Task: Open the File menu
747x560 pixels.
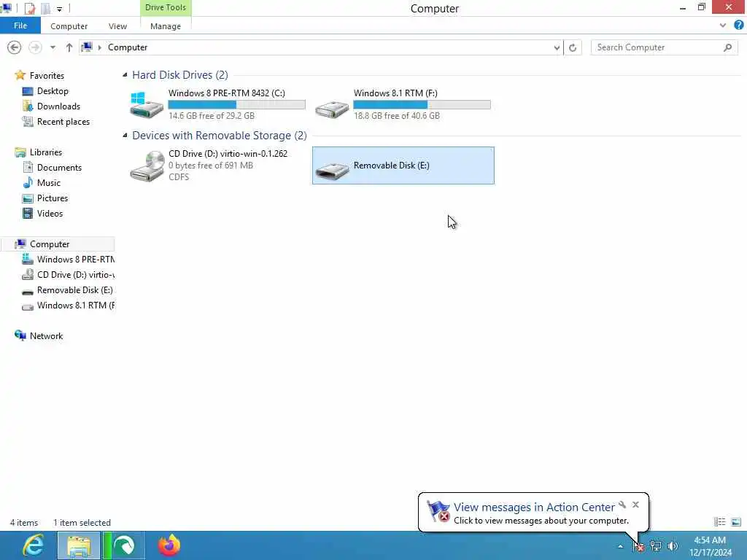Action: (20, 26)
